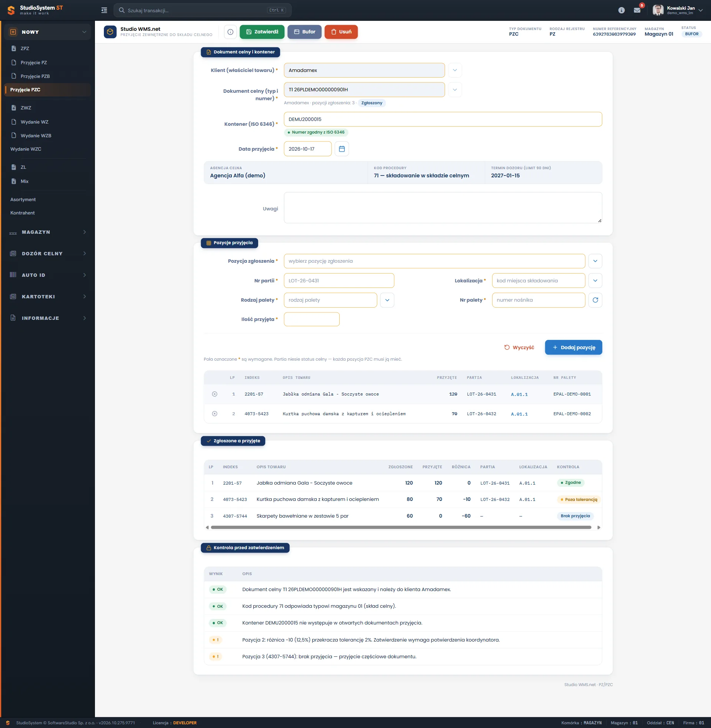Expand the AUTO ID section
The height and width of the screenshot is (728, 711).
47,275
